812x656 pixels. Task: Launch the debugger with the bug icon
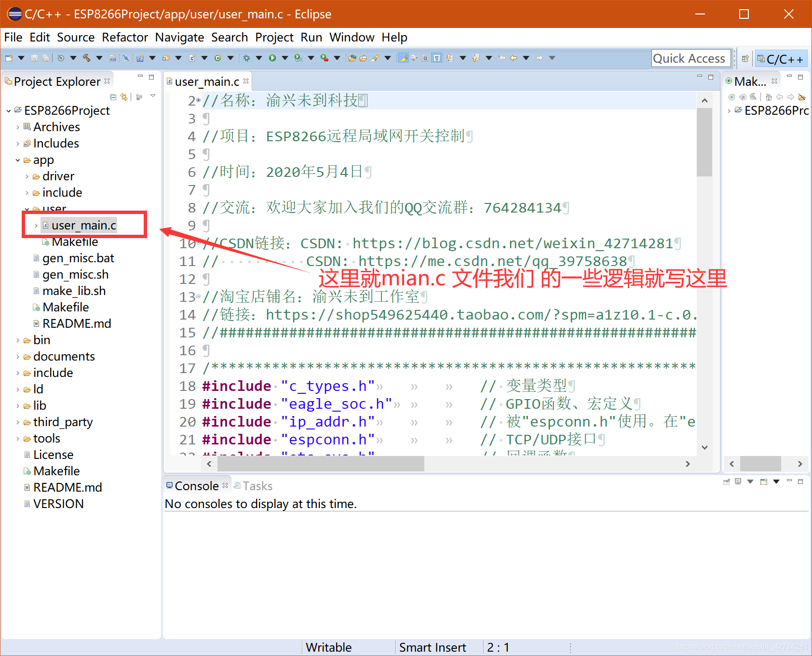click(x=247, y=58)
